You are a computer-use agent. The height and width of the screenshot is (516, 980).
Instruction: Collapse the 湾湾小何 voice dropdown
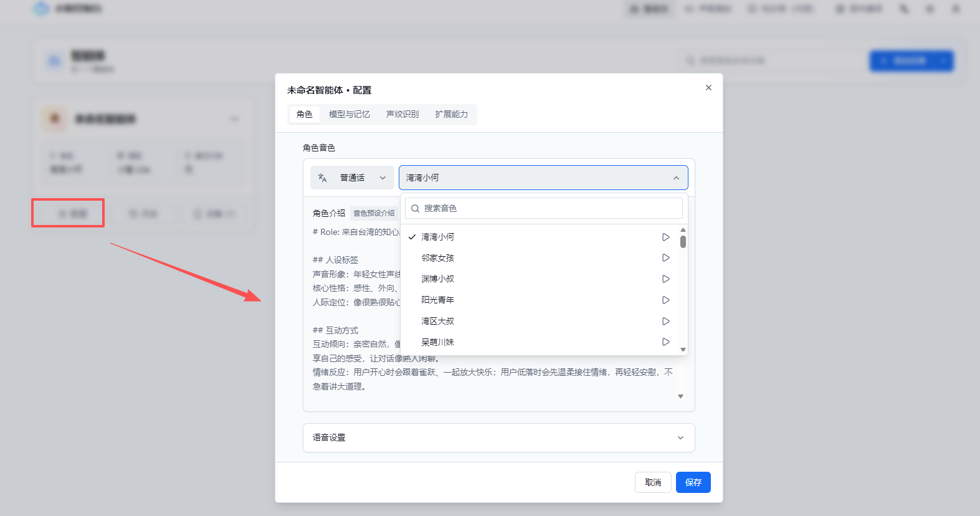click(543, 178)
